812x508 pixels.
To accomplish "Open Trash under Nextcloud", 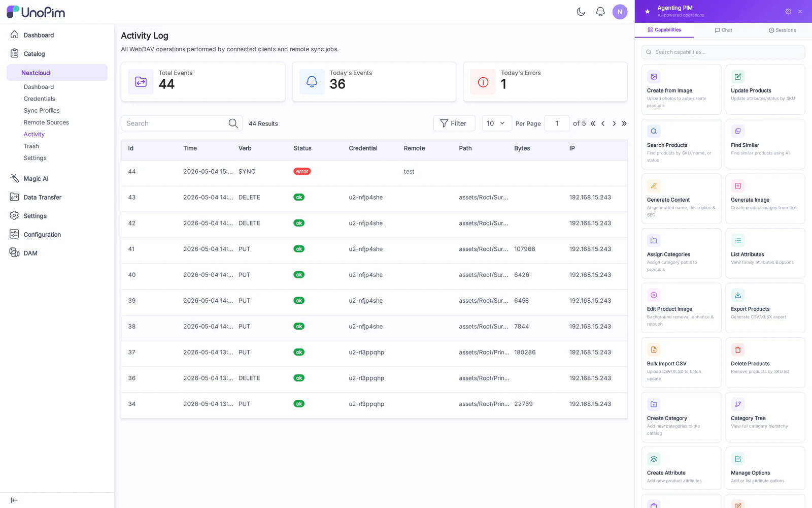I will click(31, 146).
